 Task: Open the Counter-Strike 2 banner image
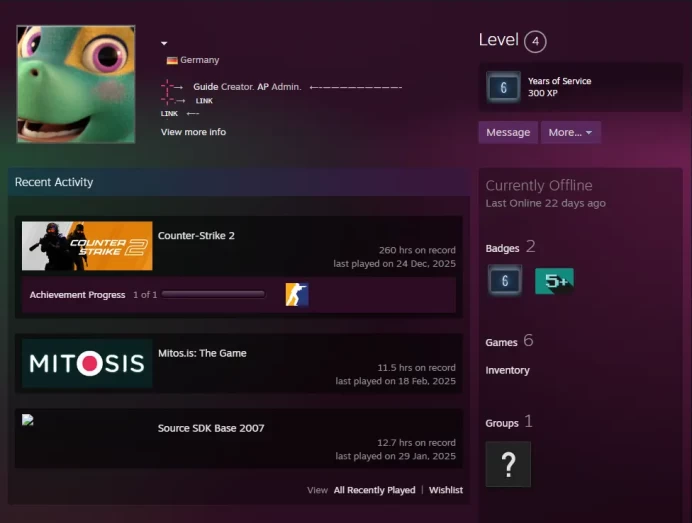[x=87, y=246]
